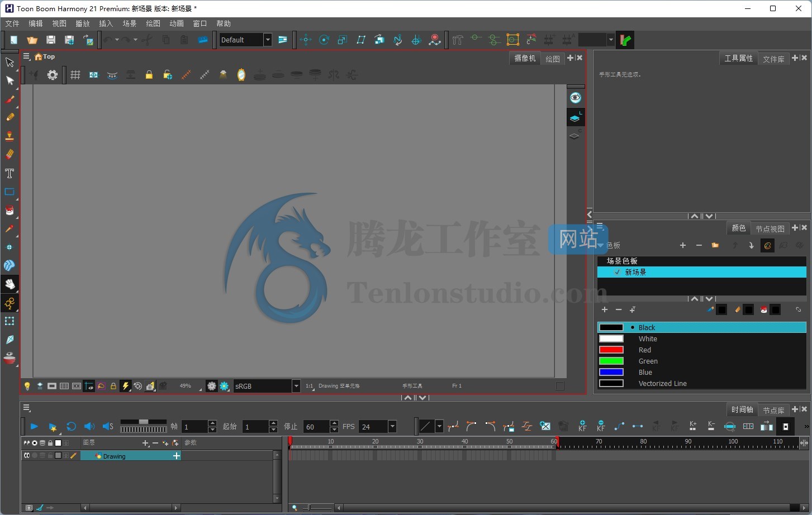Select the Stamp tool
812x515 pixels.
10,136
